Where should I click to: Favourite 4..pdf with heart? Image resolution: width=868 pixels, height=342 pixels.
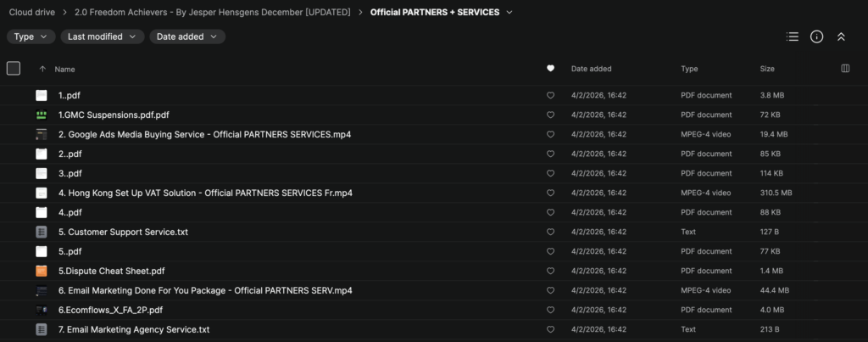tap(550, 212)
